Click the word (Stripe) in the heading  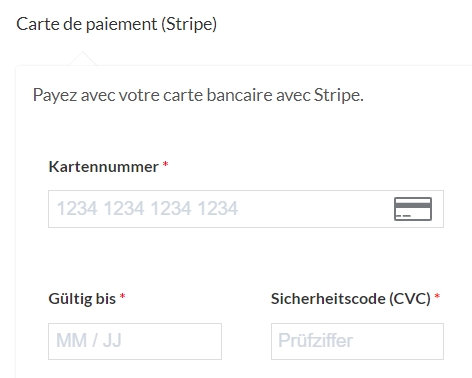click(x=189, y=24)
